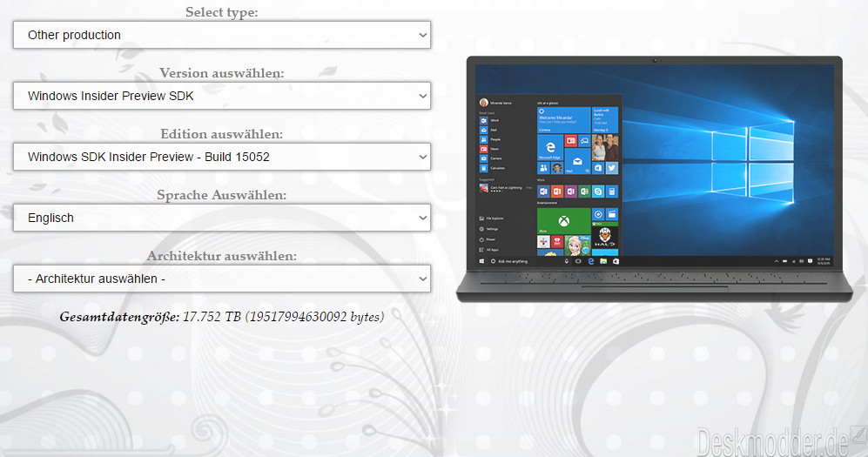Click the Windows 10 laptop image
Viewport: 868px width, 457px height.
(x=655, y=178)
